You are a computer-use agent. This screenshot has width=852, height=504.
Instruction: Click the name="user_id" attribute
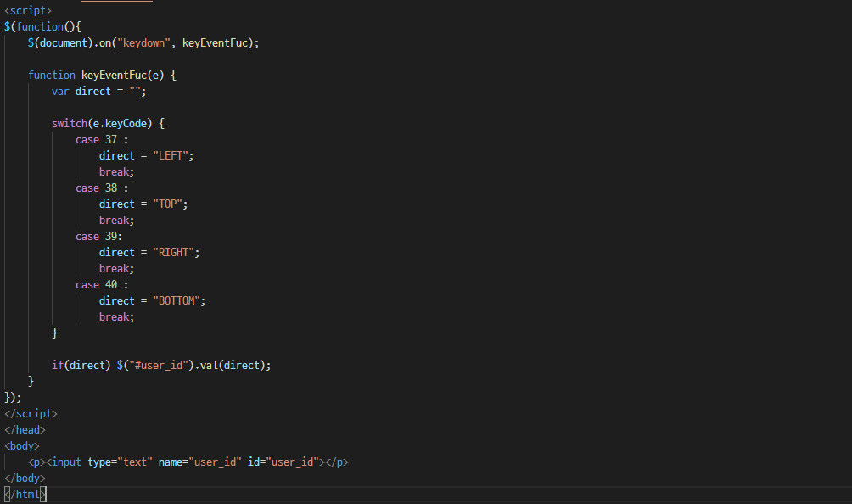(200, 462)
